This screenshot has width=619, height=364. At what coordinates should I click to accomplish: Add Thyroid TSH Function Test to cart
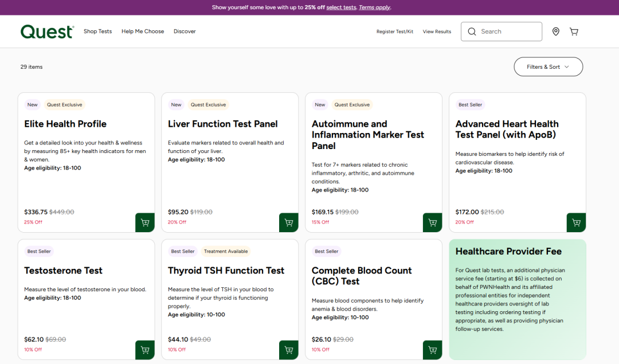(x=289, y=350)
